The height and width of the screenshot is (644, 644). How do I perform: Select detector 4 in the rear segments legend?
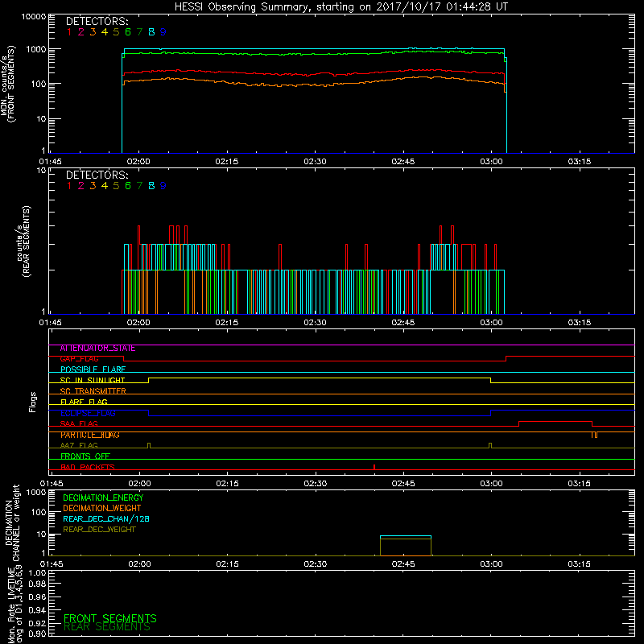pyautogui.click(x=105, y=186)
